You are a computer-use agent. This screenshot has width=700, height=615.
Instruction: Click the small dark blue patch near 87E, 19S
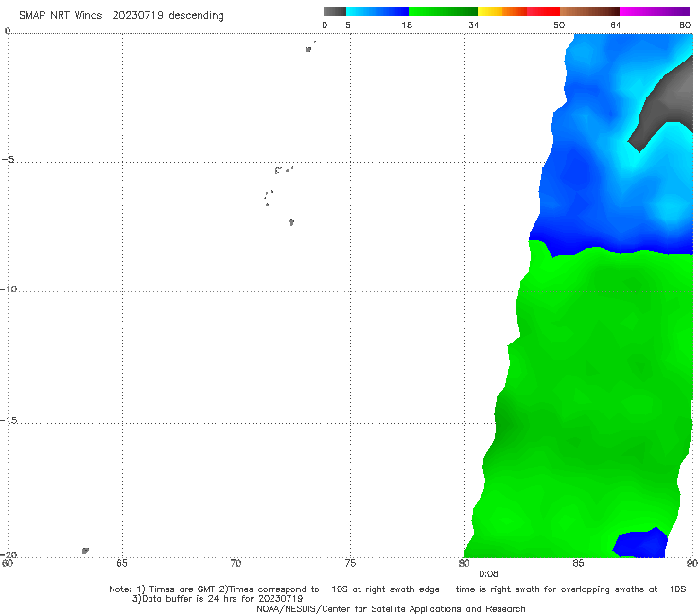point(640,543)
